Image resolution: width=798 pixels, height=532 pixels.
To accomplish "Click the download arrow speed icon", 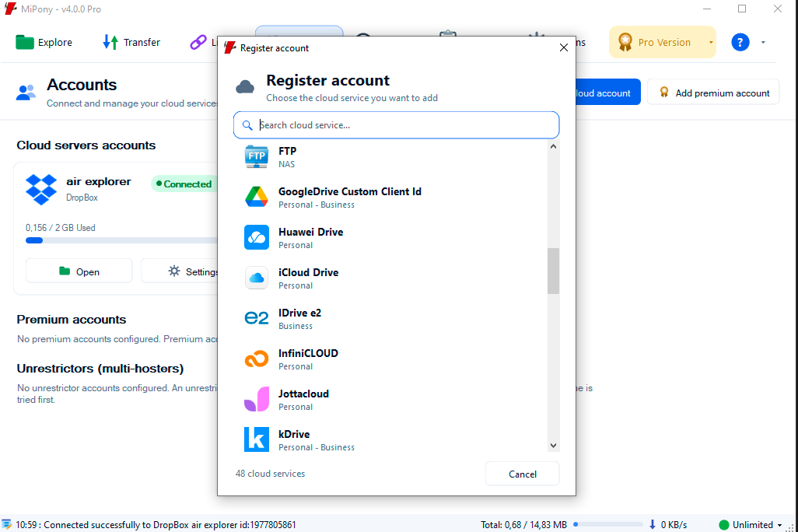I will coord(653,524).
